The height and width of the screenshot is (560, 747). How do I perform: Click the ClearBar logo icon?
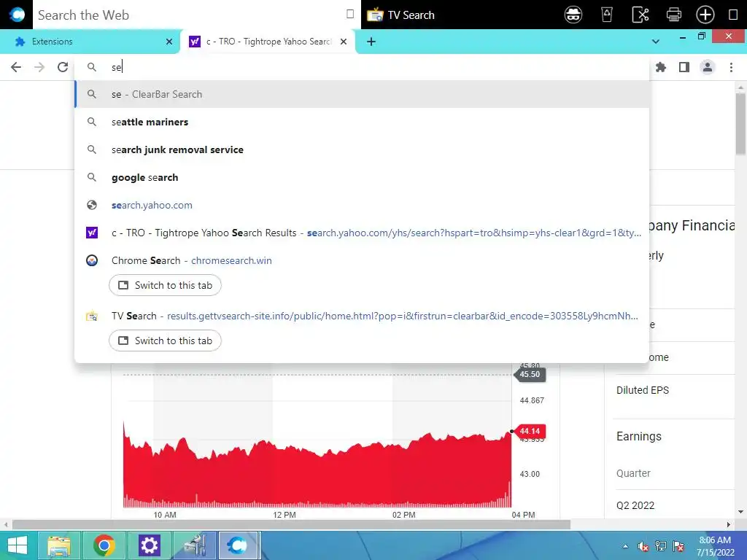pyautogui.click(x=17, y=15)
